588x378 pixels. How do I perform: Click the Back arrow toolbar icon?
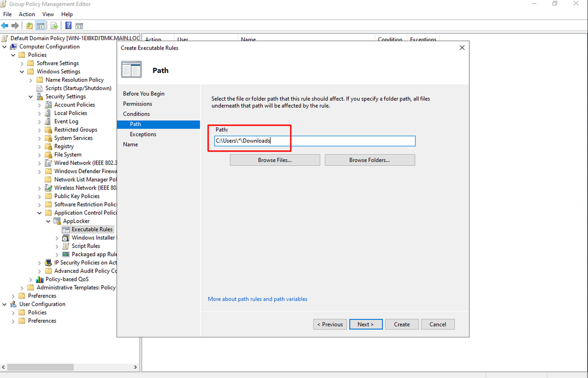5,26
